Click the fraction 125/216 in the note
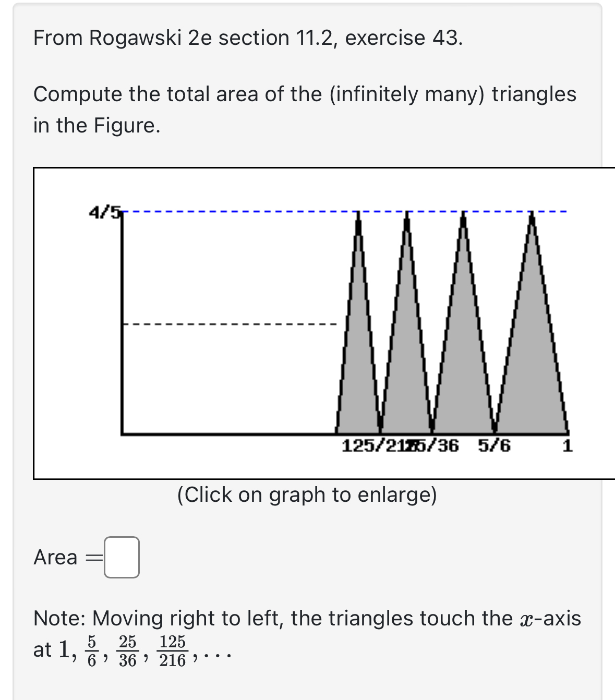Image resolution: width=615 pixels, height=700 pixels. (172, 651)
